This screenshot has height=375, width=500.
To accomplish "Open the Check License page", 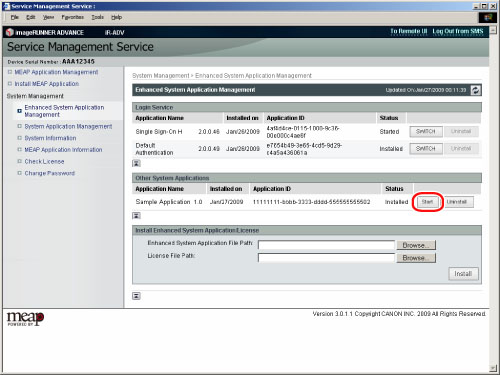I will click(x=44, y=161).
